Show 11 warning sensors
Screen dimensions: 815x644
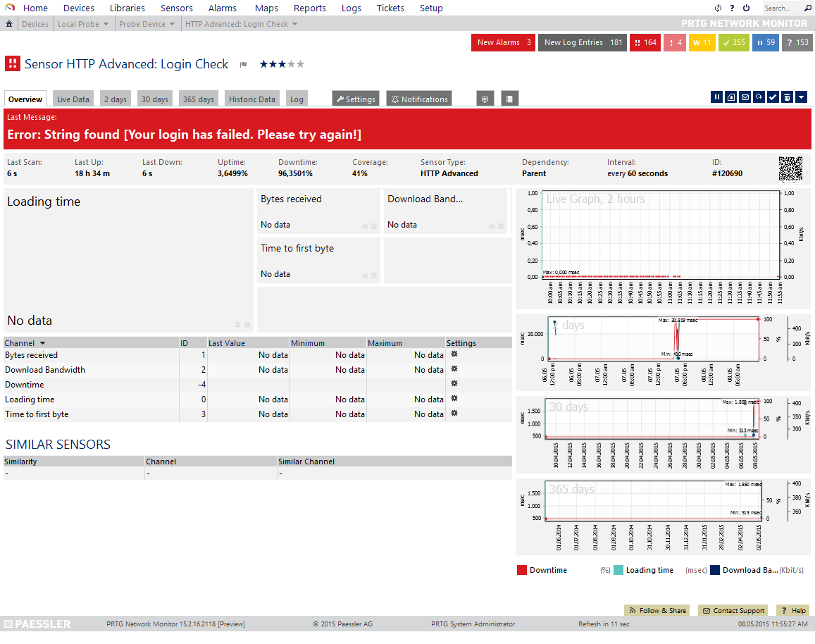click(x=702, y=42)
